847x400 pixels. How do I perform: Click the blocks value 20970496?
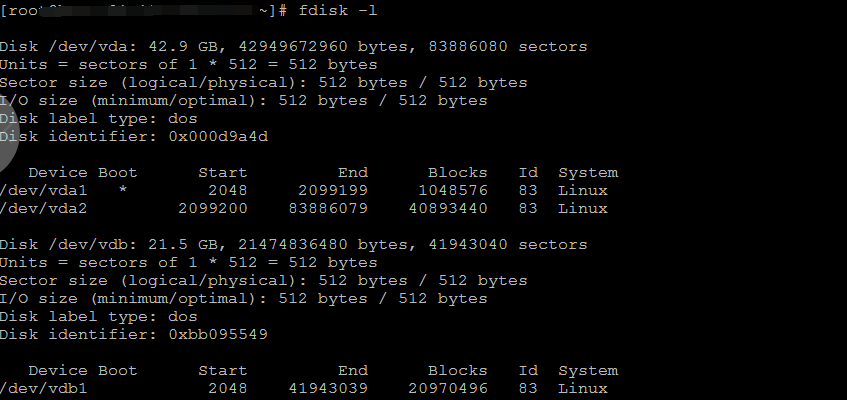[x=448, y=388]
